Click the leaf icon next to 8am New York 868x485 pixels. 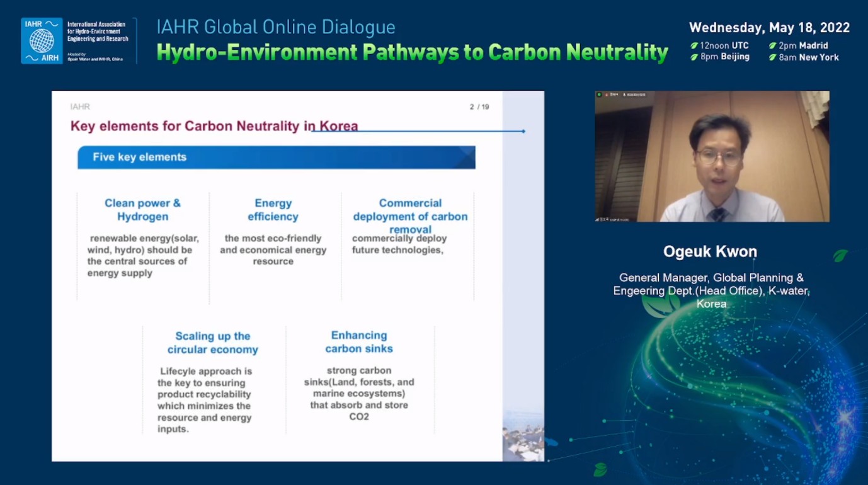tap(773, 57)
